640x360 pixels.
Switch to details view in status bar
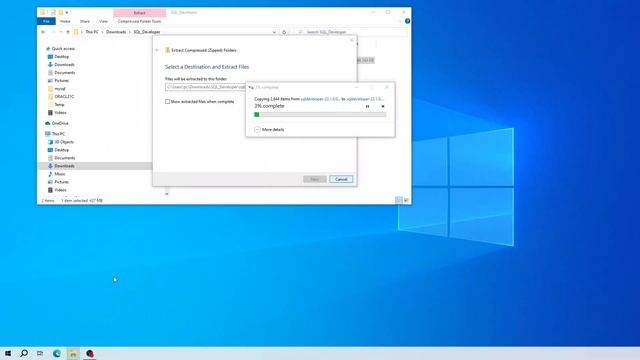point(398,200)
